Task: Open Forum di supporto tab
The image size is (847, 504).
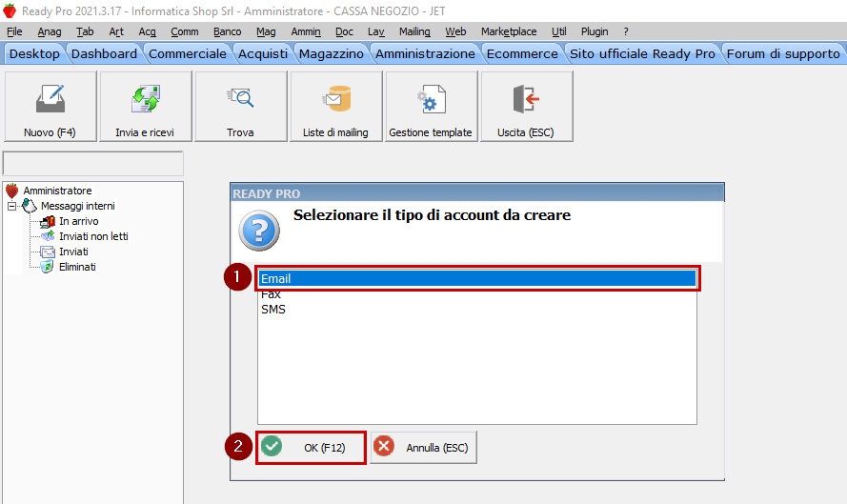Action: click(x=783, y=54)
